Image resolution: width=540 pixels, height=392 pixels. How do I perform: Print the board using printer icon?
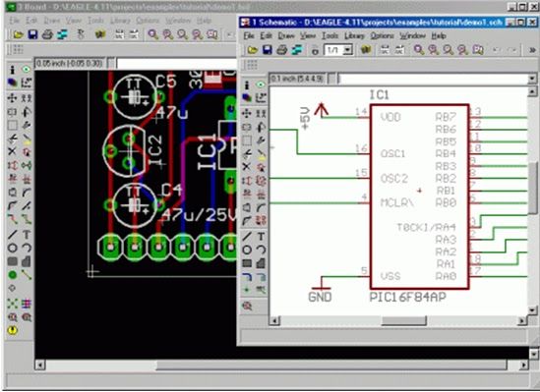coord(47,34)
